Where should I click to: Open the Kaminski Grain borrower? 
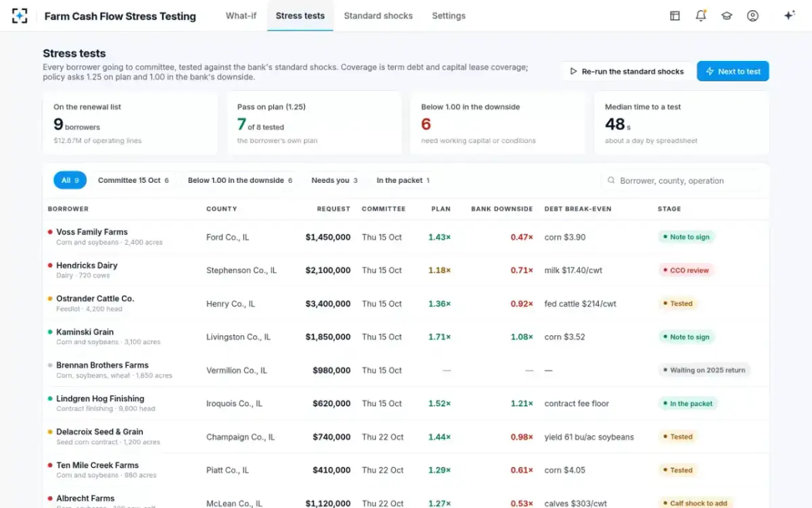click(x=85, y=332)
